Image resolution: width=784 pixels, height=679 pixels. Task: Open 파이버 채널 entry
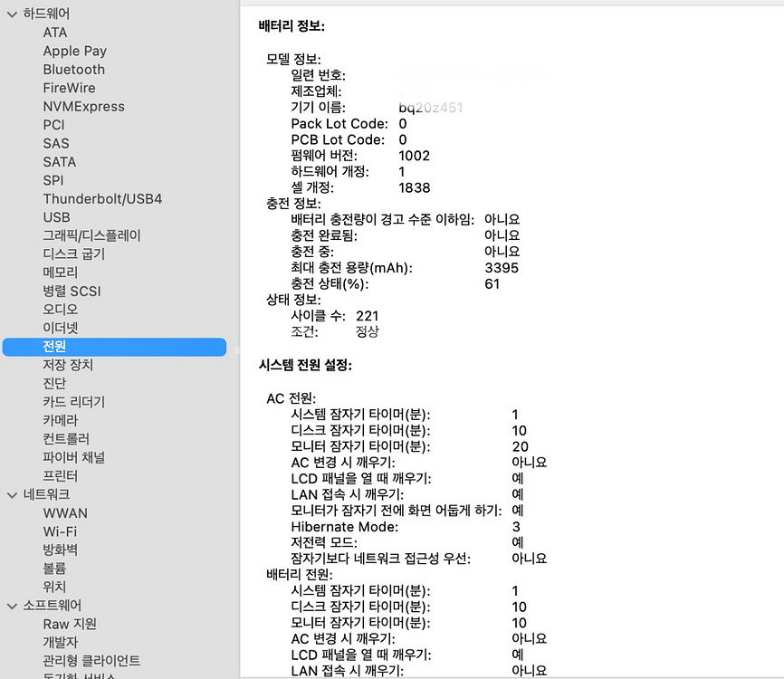(74, 457)
